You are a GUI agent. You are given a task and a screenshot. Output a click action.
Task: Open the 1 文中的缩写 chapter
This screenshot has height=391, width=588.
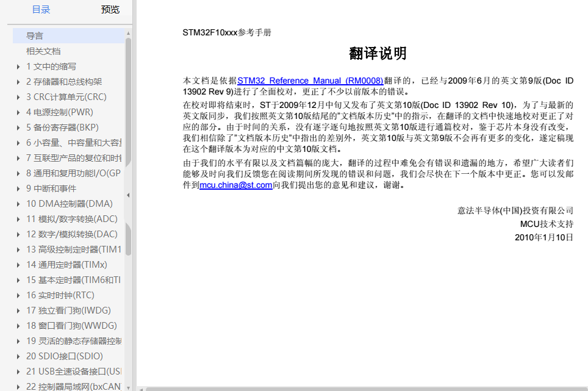pos(51,66)
